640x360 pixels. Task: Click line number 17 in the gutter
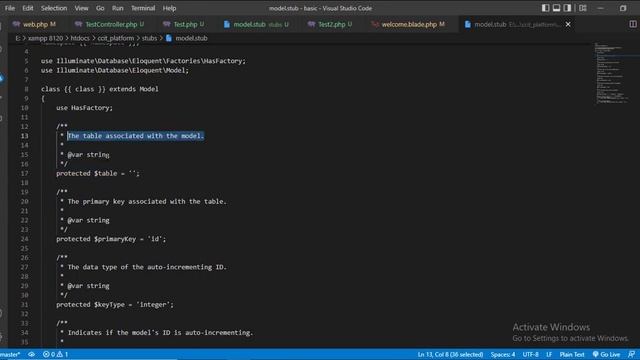click(24, 173)
